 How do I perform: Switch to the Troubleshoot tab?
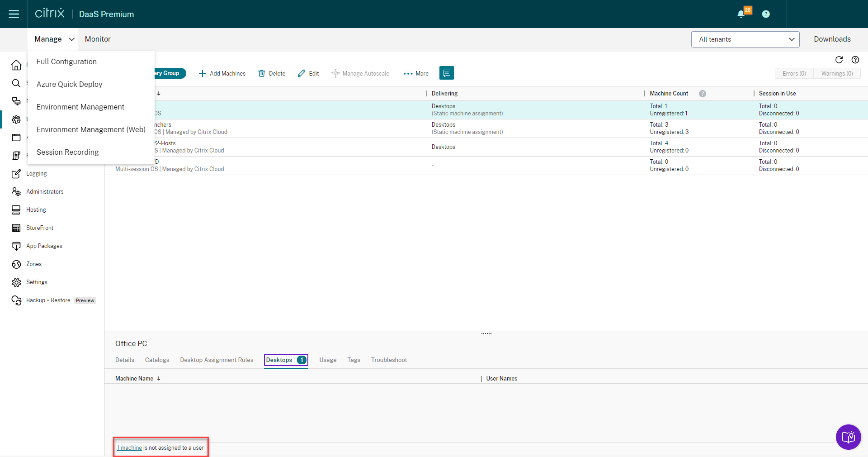coord(389,360)
